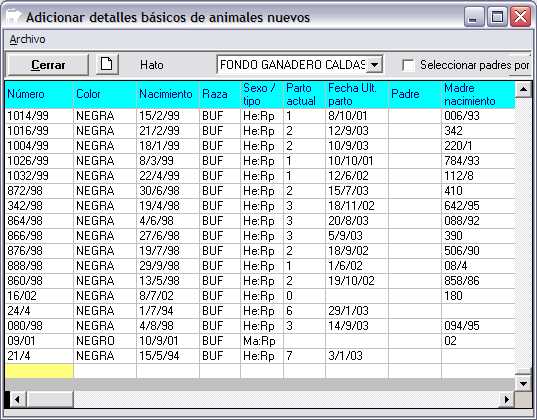Click the horizontal scroll left arrow

tap(16, 399)
